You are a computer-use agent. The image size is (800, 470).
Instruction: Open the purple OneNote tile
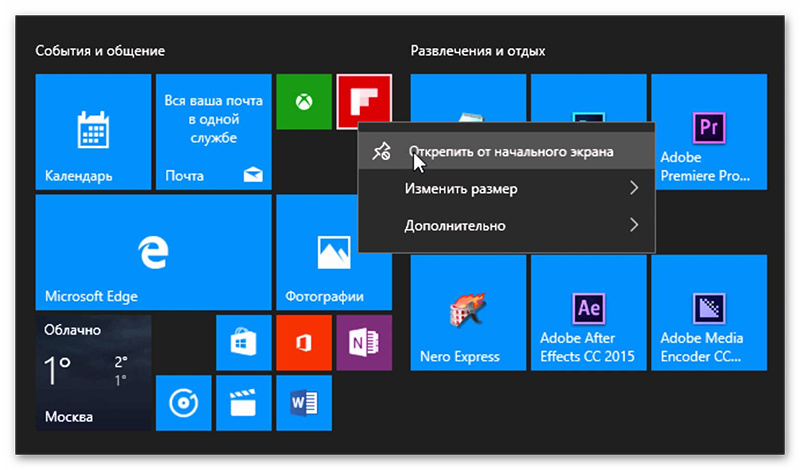point(364,342)
